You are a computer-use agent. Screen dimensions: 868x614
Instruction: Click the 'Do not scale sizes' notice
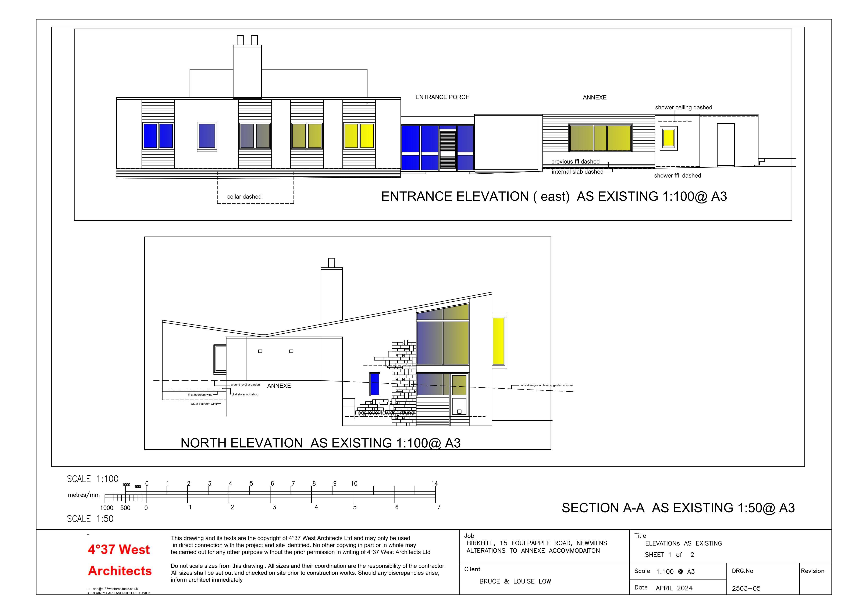tap(308, 573)
